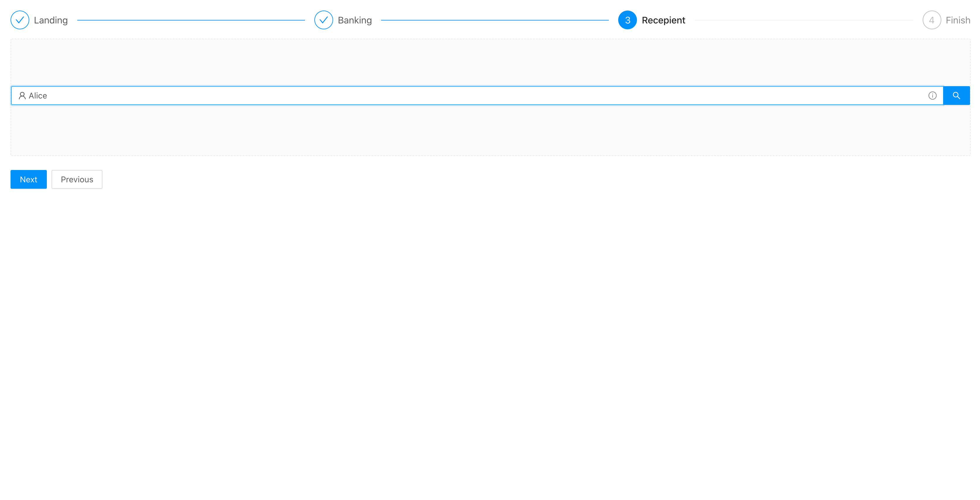Click the search magnifier icon button
Image resolution: width=980 pixels, height=500 pixels.
[x=956, y=96]
